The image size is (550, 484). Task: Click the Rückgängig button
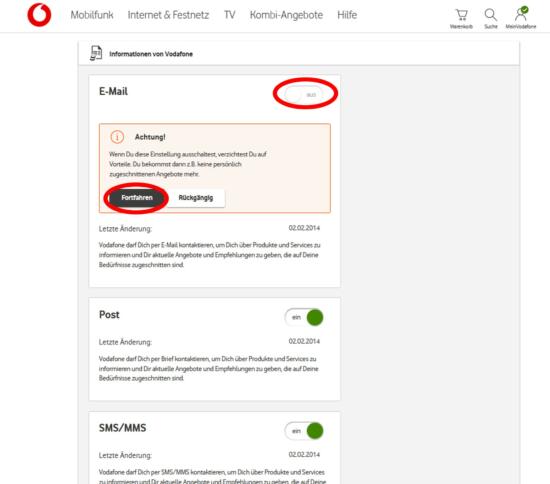click(x=196, y=198)
